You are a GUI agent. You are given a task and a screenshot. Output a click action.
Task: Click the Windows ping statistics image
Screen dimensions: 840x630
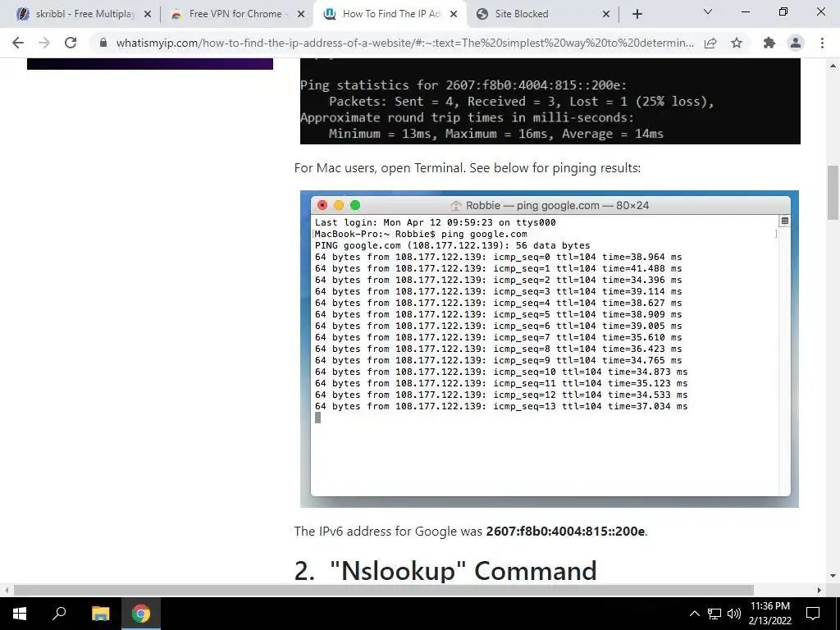tap(550, 101)
